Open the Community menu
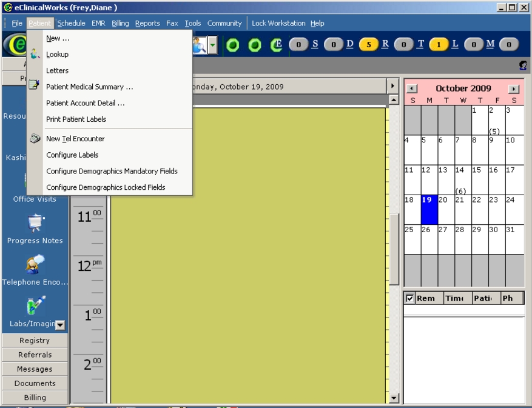The image size is (532, 408). 224,24
